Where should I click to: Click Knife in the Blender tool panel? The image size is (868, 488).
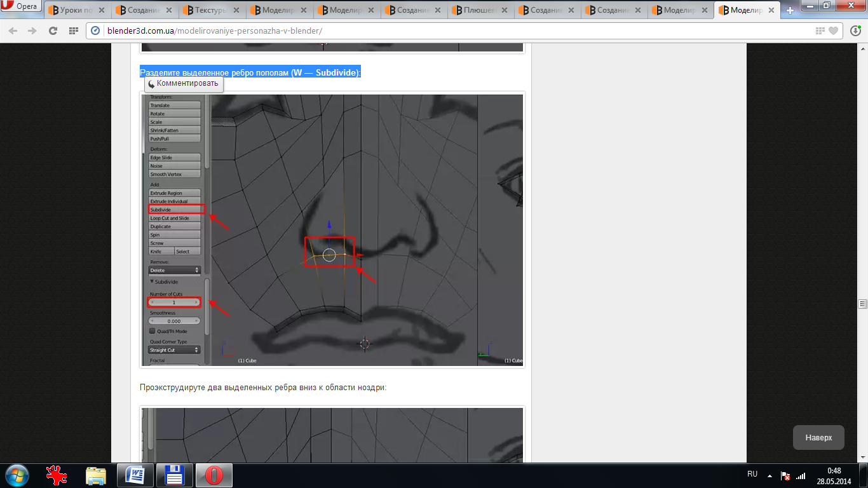161,251
